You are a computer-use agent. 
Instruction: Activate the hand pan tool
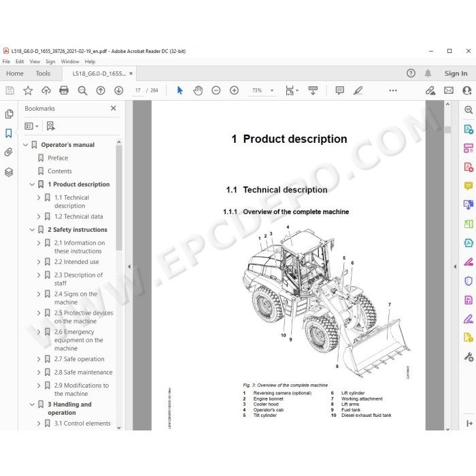[x=198, y=90]
